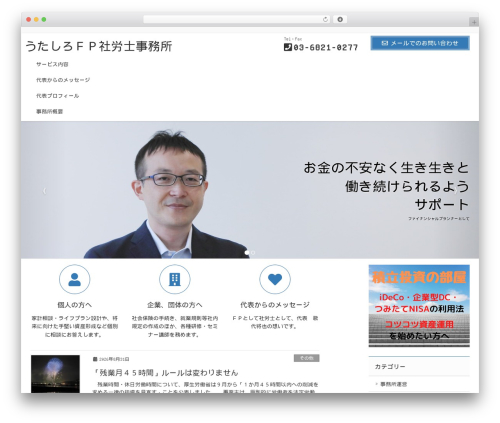500x423 pixels.
Task: Click the phone icon beside 03-6021-0277
Action: pos(288,47)
